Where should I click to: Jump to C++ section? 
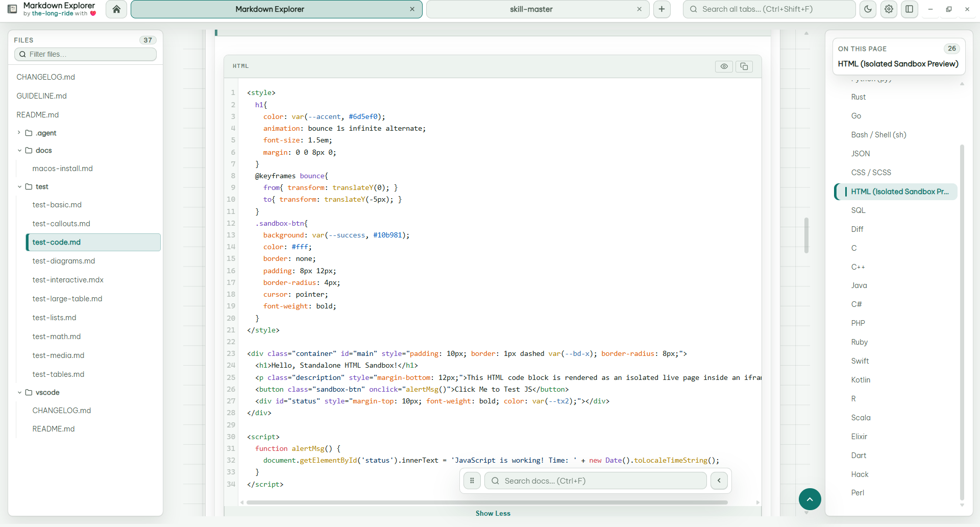[x=858, y=267]
